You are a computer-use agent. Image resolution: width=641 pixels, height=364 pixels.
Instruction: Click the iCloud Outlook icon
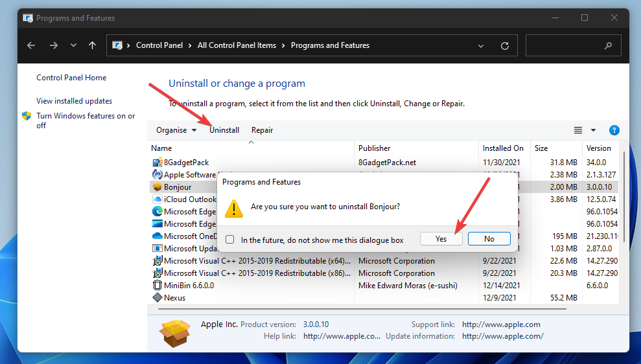(x=157, y=199)
